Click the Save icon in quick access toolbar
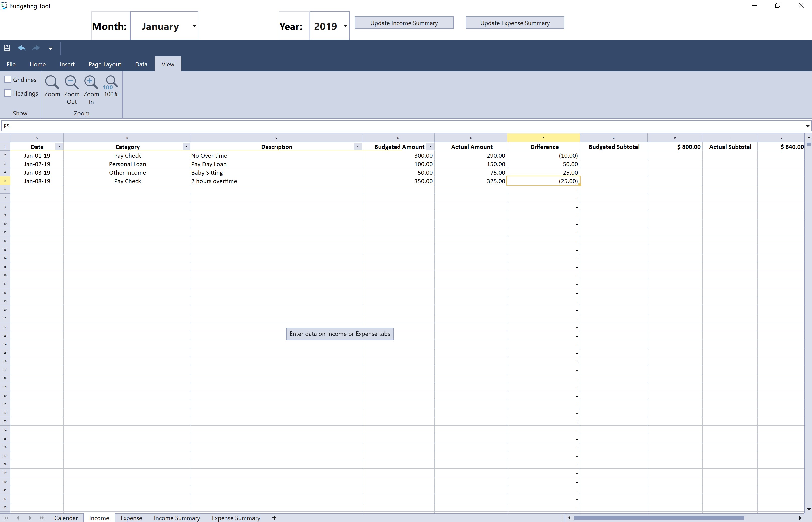 pyautogui.click(x=7, y=48)
